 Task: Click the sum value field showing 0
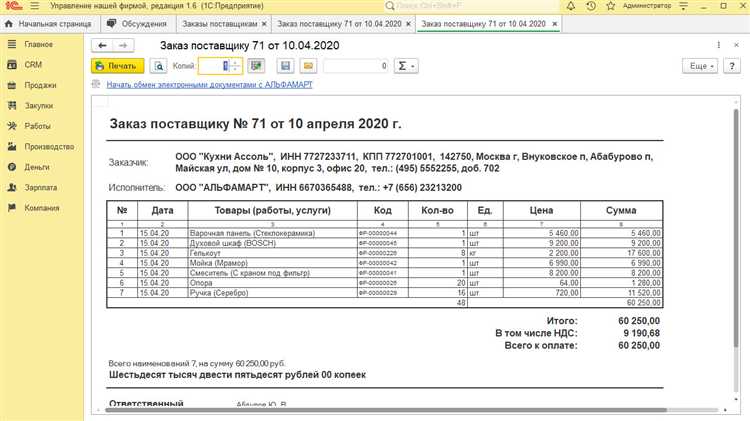click(356, 66)
